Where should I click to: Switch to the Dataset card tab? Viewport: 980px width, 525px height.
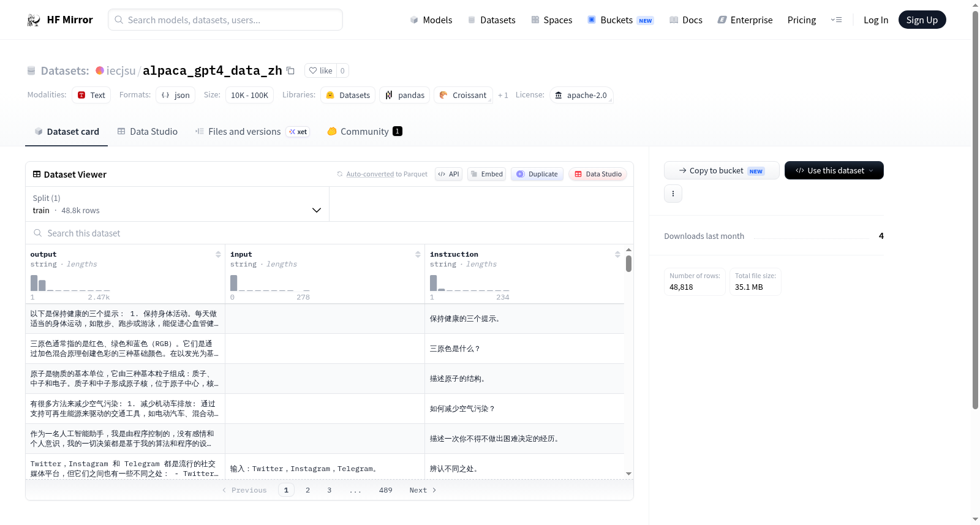click(66, 132)
